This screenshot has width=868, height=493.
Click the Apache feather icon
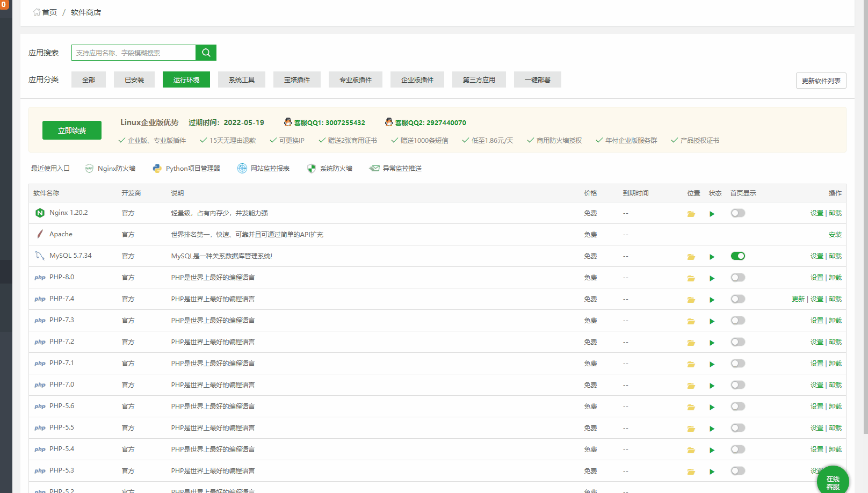click(x=40, y=234)
